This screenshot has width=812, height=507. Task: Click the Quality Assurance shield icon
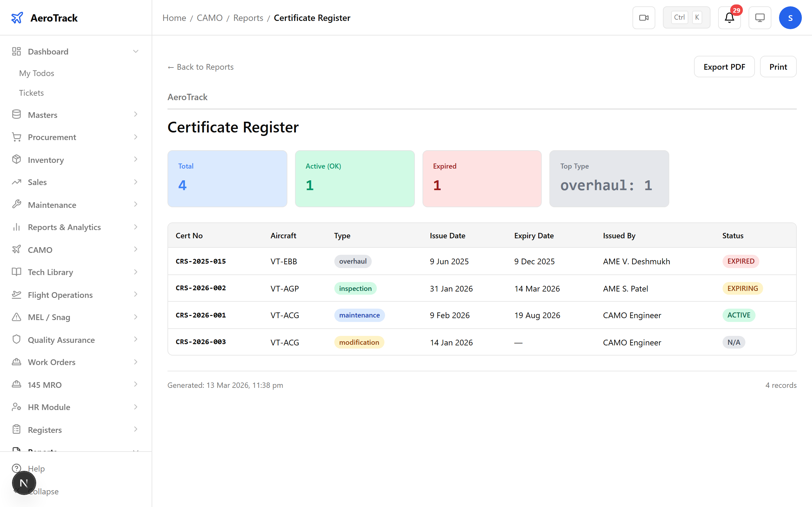pyautogui.click(x=16, y=339)
